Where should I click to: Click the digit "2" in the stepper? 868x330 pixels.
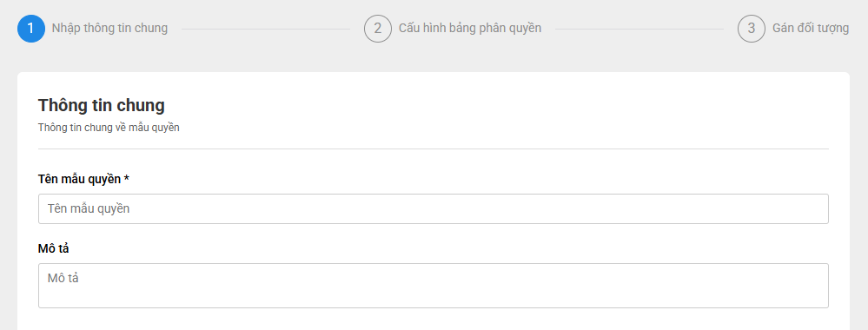pyautogui.click(x=378, y=29)
